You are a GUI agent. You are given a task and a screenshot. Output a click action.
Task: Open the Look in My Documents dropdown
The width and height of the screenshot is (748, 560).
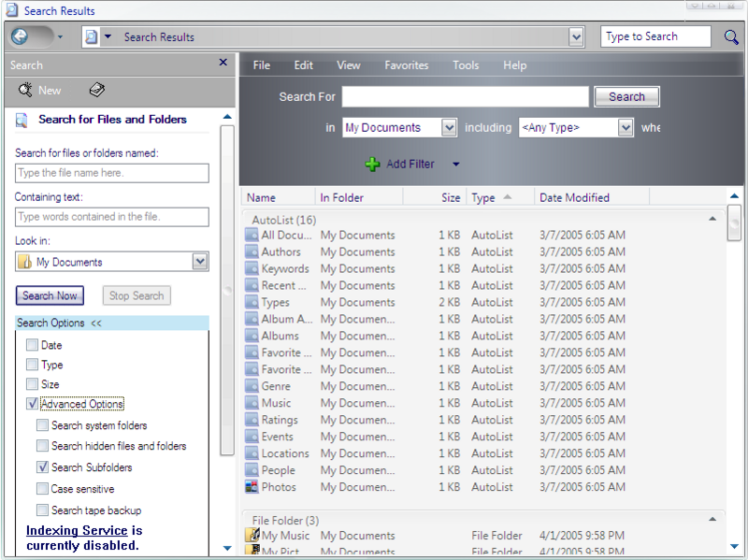(200, 262)
